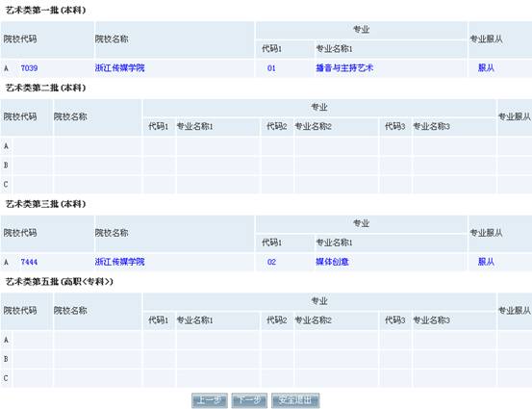Click 浙江传媒学院 in third batch
Screen dimensions: 532x409
click(x=119, y=262)
